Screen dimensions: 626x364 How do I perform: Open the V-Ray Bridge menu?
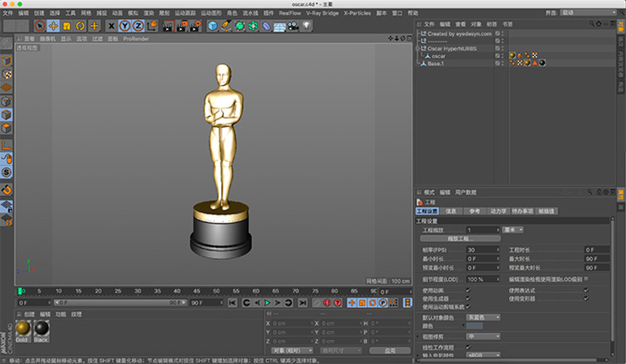(x=322, y=13)
